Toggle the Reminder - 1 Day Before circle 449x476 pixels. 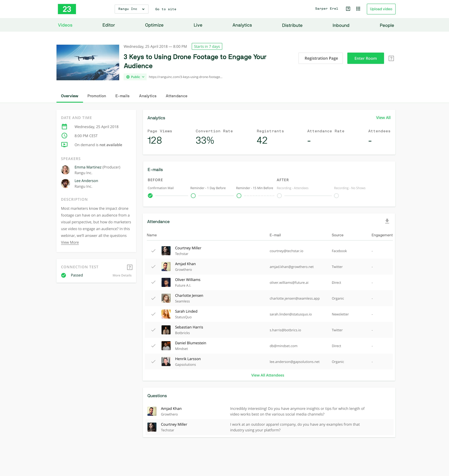tap(193, 196)
